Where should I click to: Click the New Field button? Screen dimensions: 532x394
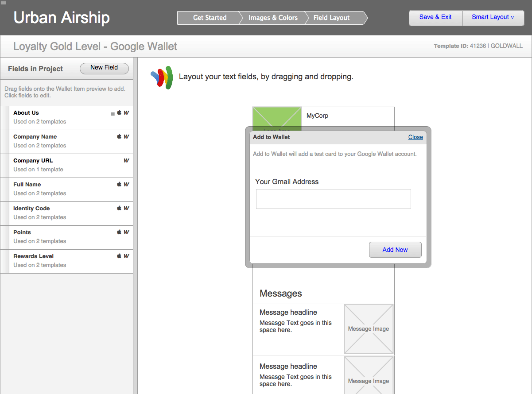click(x=104, y=68)
